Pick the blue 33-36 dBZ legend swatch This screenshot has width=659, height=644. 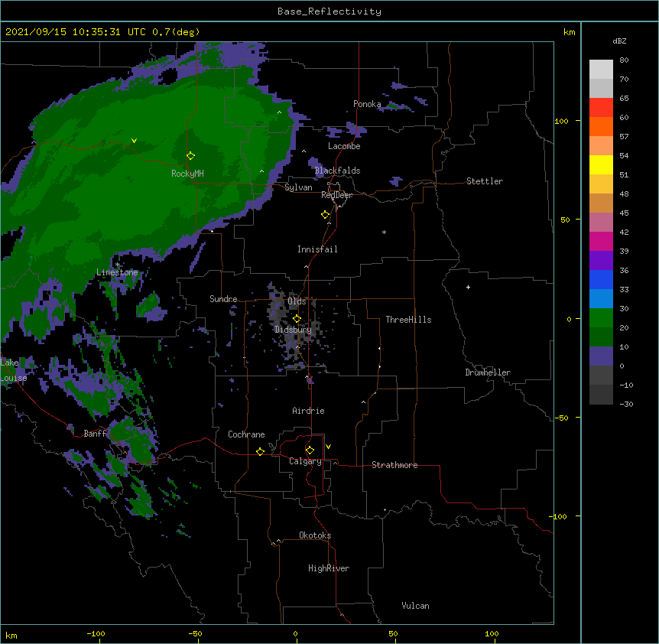pos(601,279)
